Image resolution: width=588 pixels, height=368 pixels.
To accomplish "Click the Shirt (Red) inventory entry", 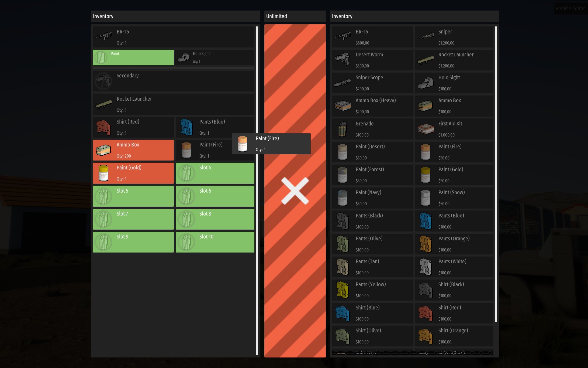I will (x=133, y=127).
